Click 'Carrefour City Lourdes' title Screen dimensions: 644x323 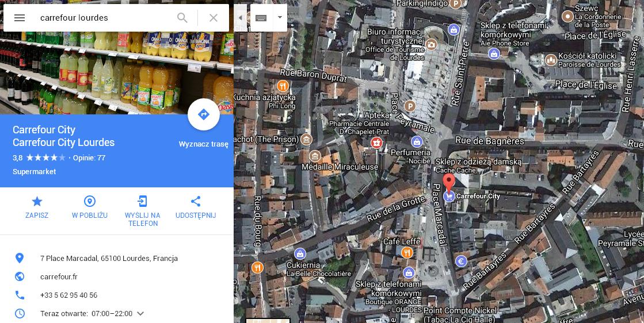pos(64,143)
